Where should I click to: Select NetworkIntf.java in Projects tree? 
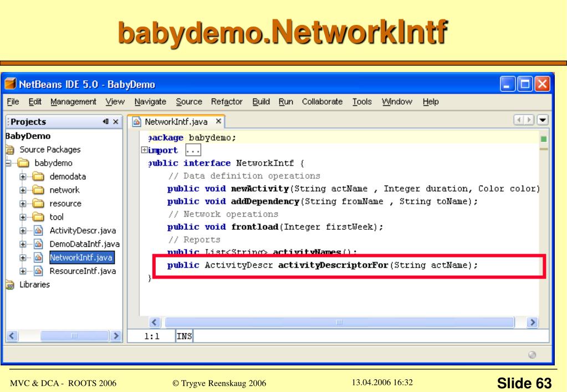pos(81,257)
